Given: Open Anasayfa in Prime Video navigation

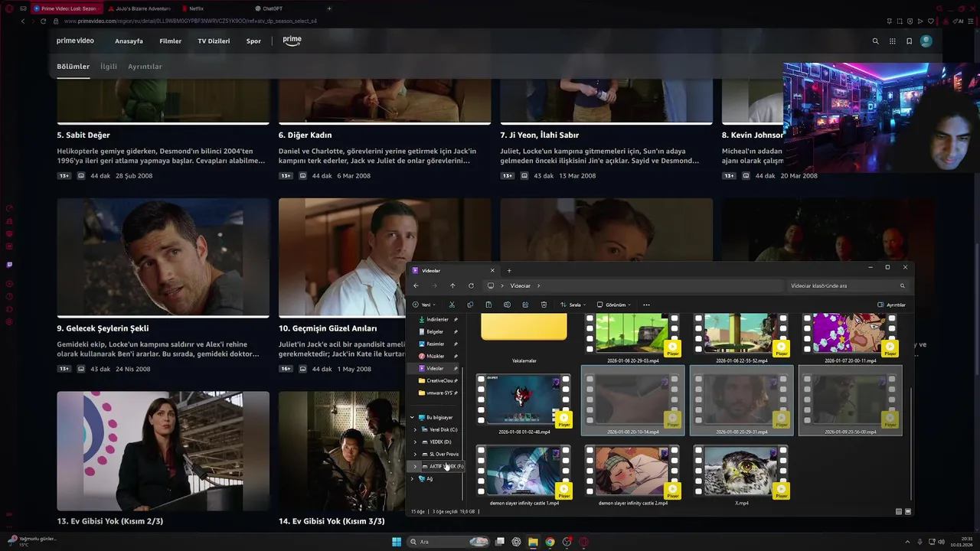Looking at the screenshot, I should 129,41.
